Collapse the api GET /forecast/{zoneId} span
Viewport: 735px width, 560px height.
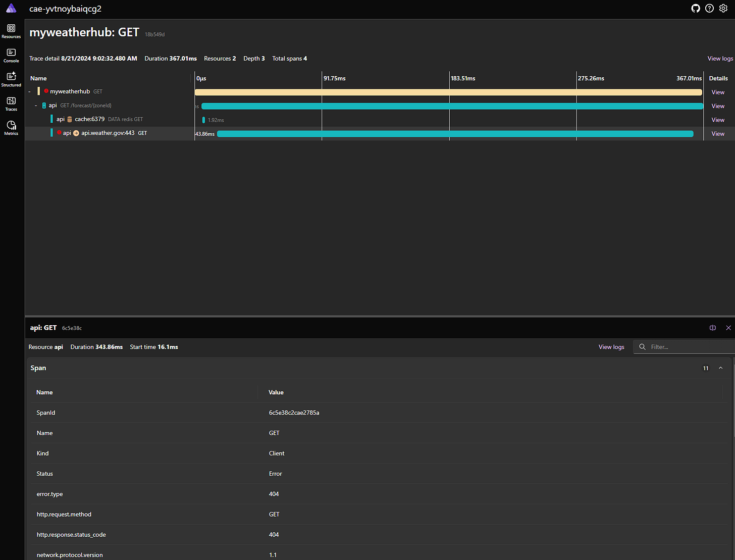tap(36, 105)
